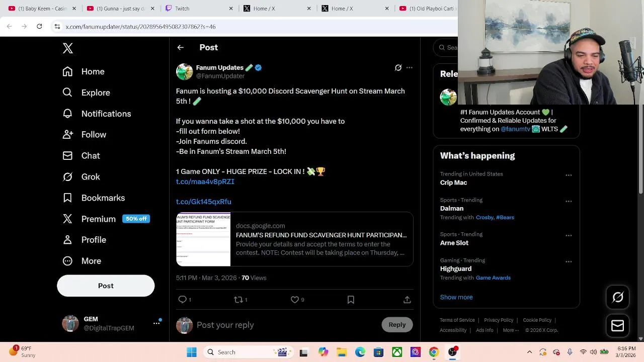This screenshot has height=362, width=644.
Task: Open the Xbox app from the taskbar
Action: coord(397,352)
